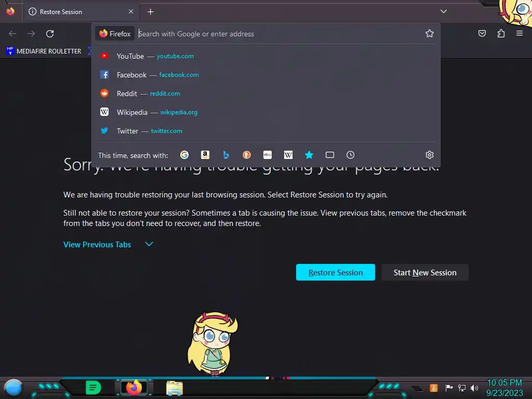Search this time with Bing icon
The image size is (532, 399).
pyautogui.click(x=226, y=155)
